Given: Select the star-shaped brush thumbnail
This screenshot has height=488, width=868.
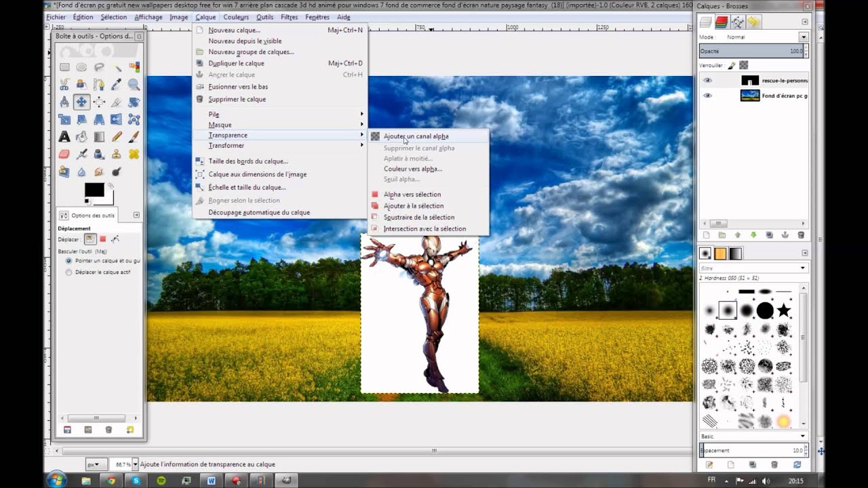Looking at the screenshot, I should click(784, 310).
